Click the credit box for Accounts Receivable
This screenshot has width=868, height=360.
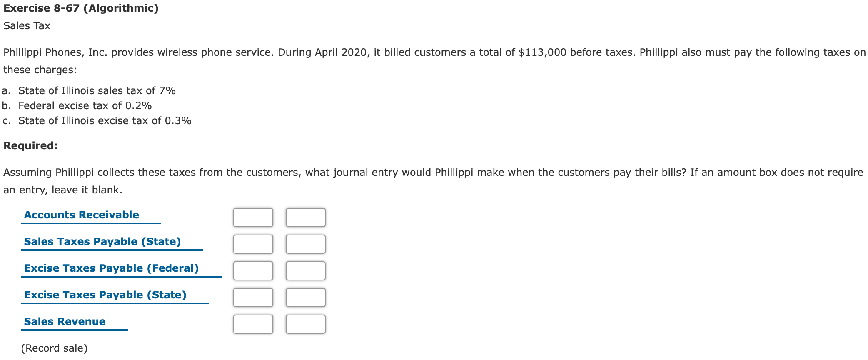[305, 217]
